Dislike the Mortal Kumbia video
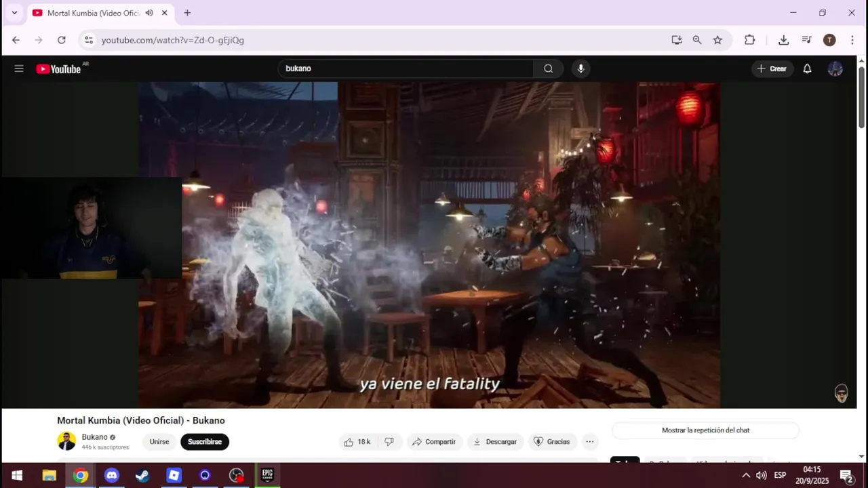The image size is (868, 488). tap(389, 442)
